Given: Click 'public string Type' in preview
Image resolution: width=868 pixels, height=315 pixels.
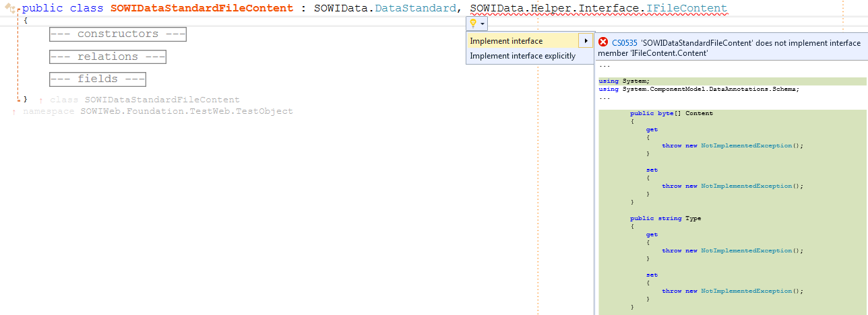Looking at the screenshot, I should tap(665, 218).
